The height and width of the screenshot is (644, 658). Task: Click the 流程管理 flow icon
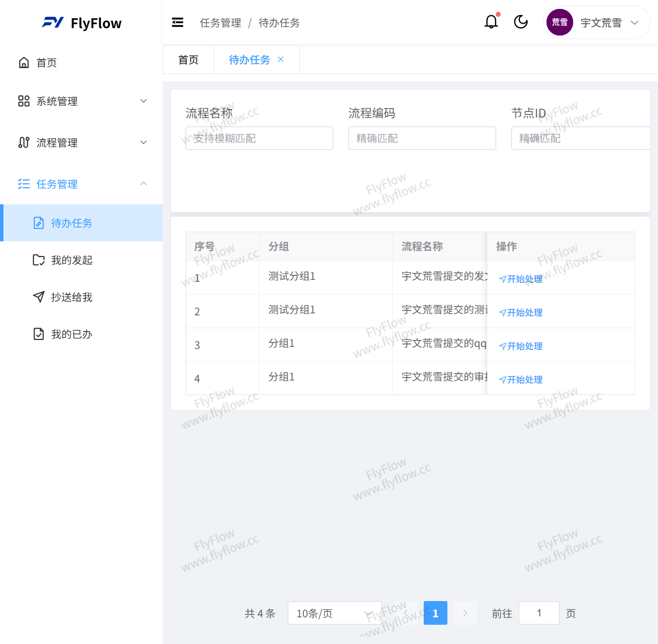pyautogui.click(x=24, y=143)
